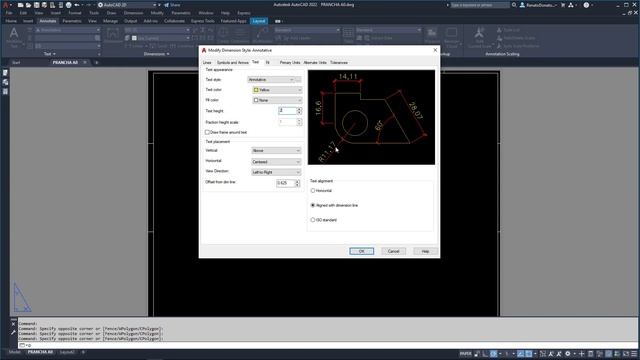Switch to the Model layout tab
640x360 pixels.
coord(15,352)
